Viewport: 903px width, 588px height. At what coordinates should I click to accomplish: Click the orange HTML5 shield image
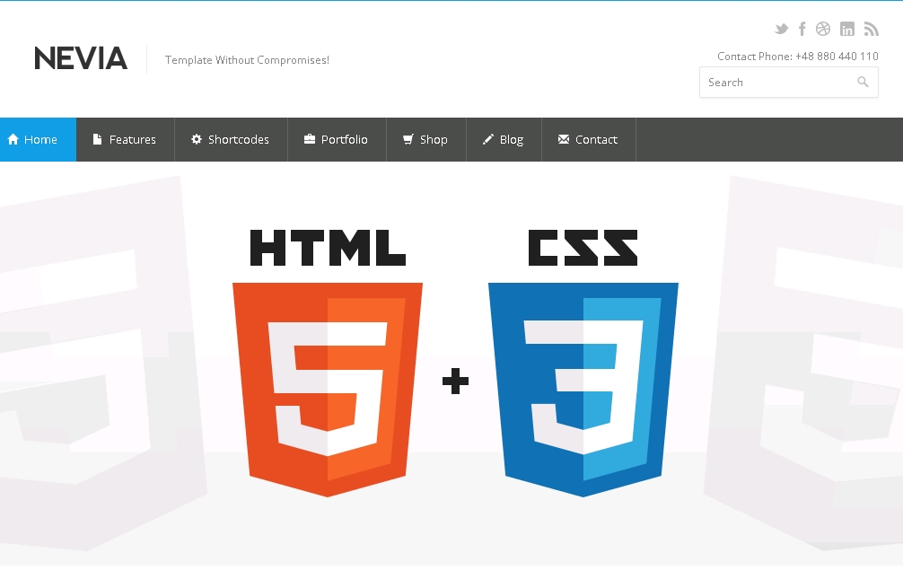click(x=328, y=386)
